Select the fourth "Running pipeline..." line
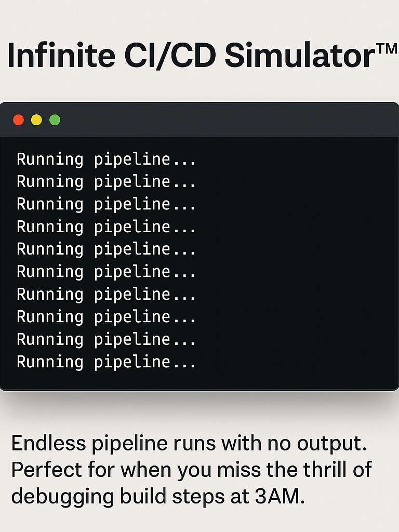The image size is (399, 532). [107, 227]
